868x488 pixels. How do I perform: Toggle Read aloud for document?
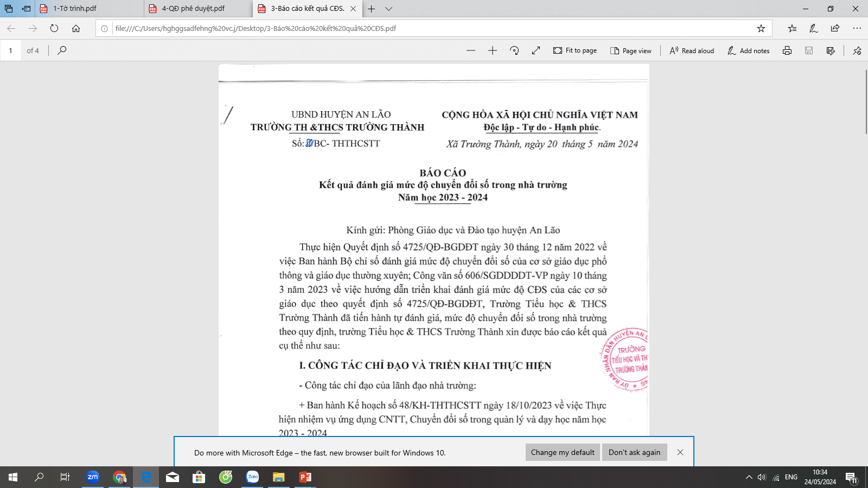pyautogui.click(x=692, y=50)
